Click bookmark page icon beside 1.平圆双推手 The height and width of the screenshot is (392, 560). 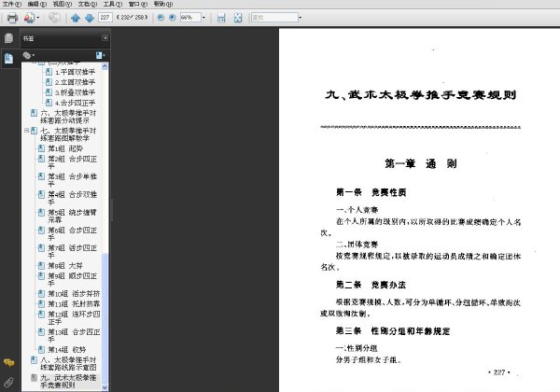coord(49,72)
